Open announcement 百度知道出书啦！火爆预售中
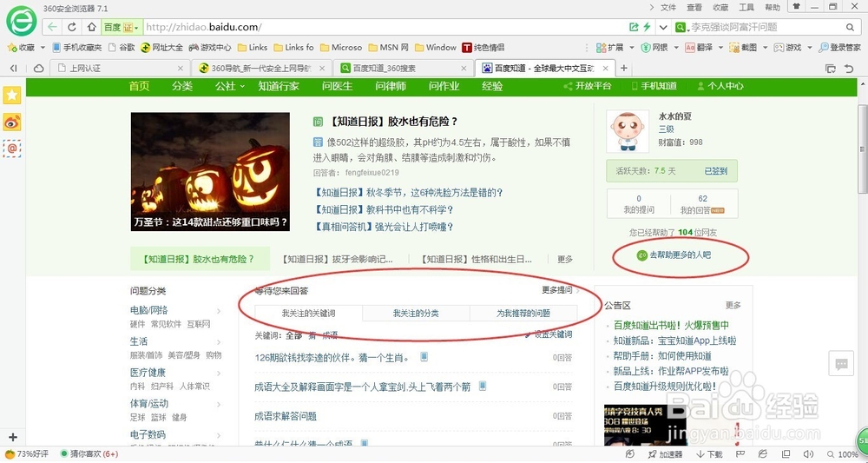Image resolution: width=868 pixels, height=463 pixels. click(671, 325)
